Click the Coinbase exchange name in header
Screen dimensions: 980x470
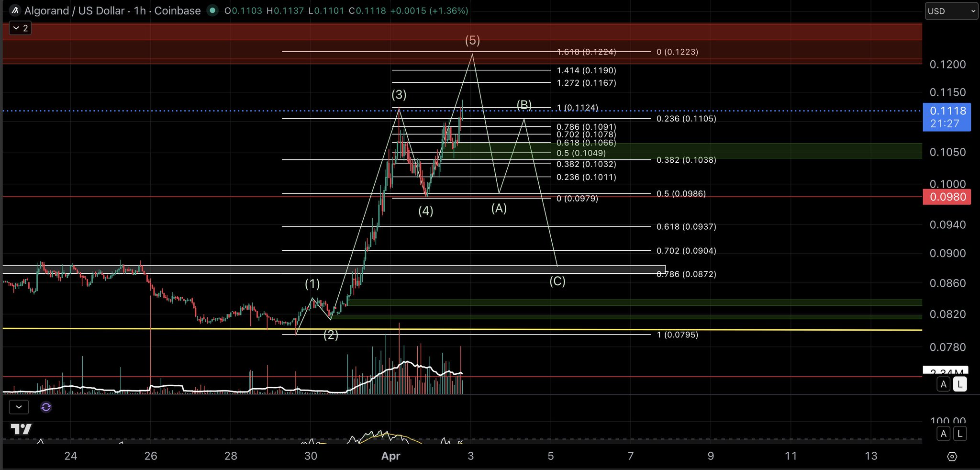click(x=177, y=11)
